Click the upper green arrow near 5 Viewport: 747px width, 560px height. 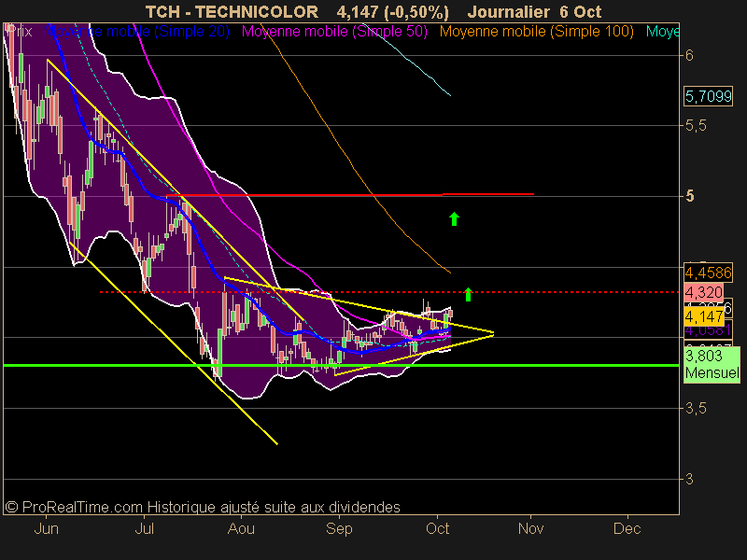454,218
